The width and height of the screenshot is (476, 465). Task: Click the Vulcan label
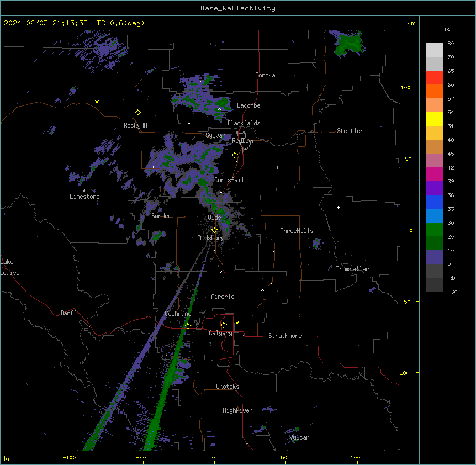click(299, 437)
